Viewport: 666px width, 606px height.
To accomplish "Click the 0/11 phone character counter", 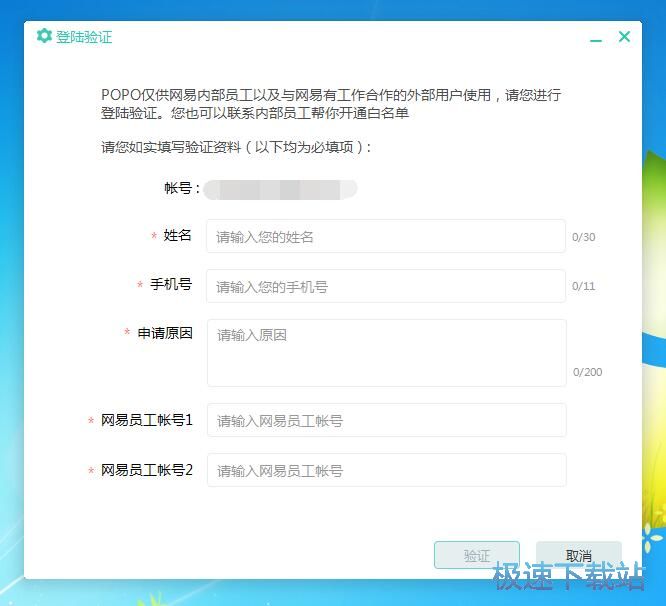I will (x=583, y=287).
